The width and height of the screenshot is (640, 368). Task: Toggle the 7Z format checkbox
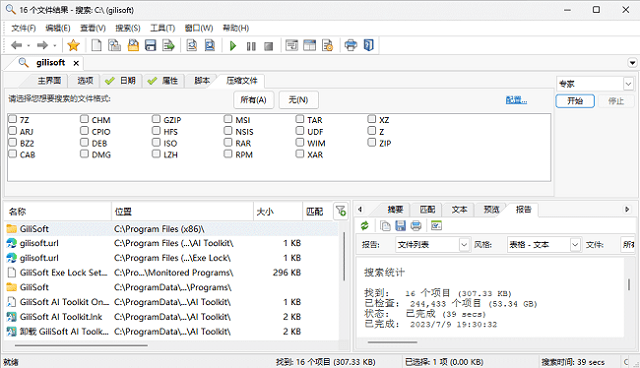[x=13, y=119]
